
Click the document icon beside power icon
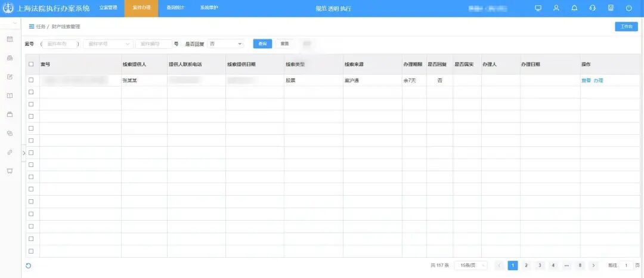tap(611, 8)
